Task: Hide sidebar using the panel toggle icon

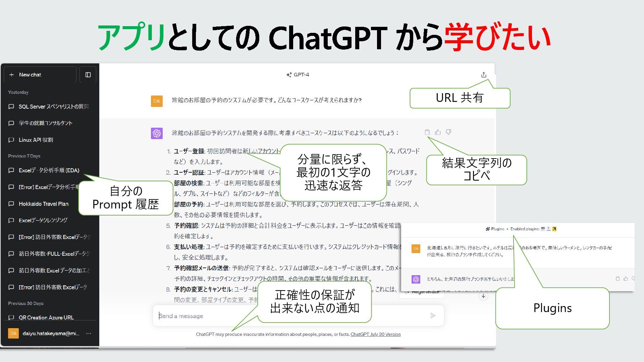Action: [88, 75]
